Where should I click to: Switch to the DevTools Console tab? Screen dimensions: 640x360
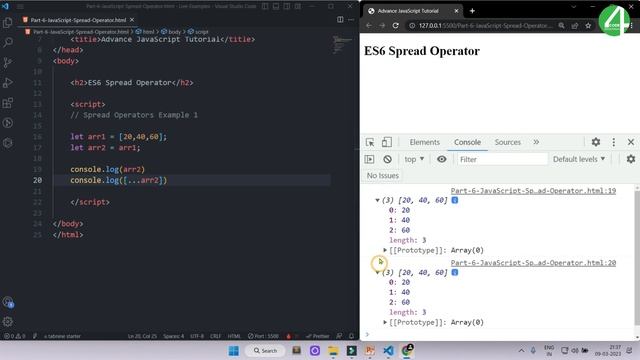(x=467, y=142)
